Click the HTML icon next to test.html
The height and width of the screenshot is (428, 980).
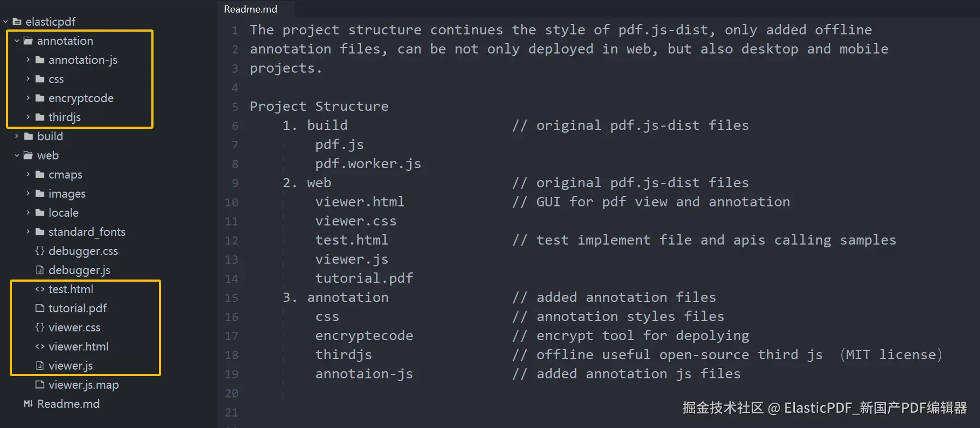39,289
